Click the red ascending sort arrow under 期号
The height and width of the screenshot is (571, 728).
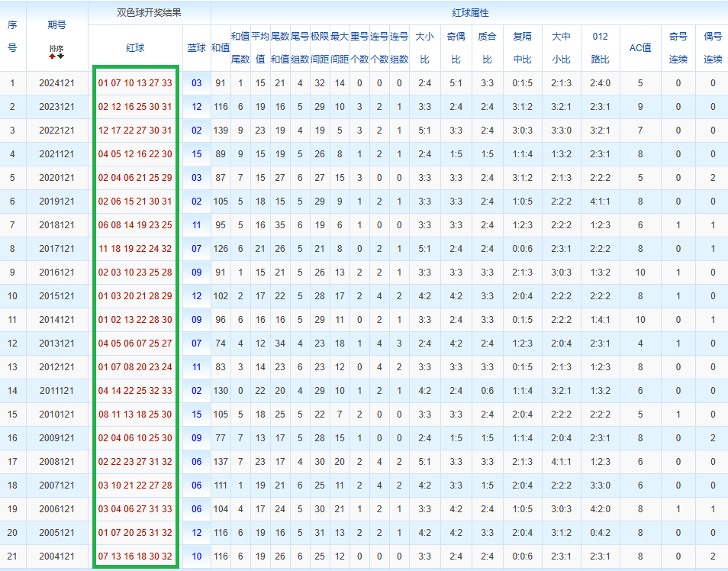[x=53, y=56]
